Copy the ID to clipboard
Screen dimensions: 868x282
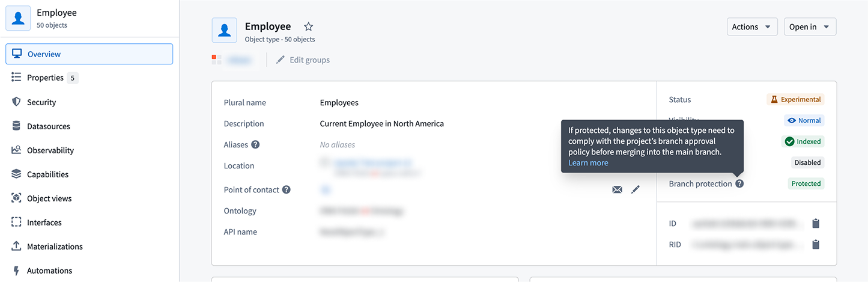click(816, 224)
